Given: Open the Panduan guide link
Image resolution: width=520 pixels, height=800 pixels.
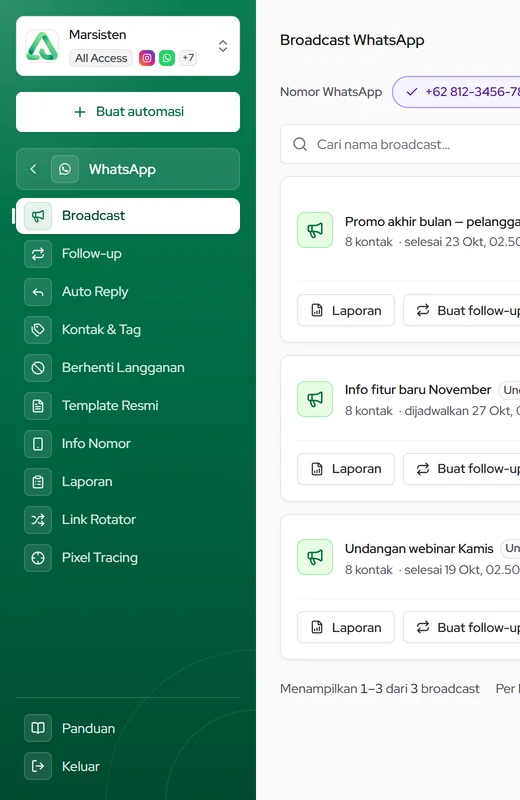Looking at the screenshot, I should coord(128,728).
